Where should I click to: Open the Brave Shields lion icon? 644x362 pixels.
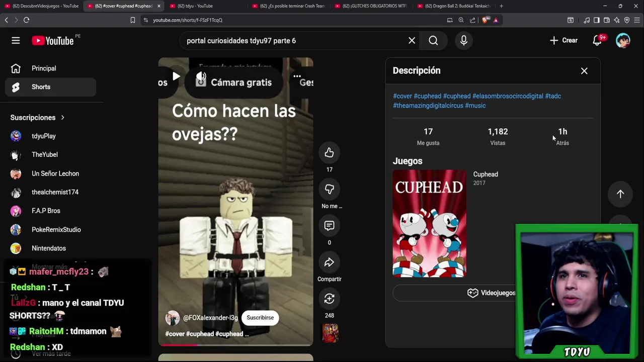click(x=485, y=20)
